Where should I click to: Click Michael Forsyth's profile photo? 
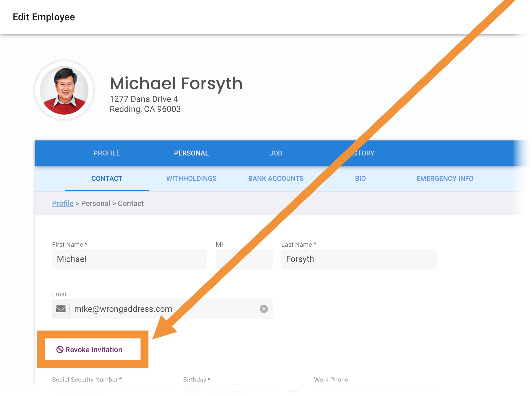click(64, 90)
